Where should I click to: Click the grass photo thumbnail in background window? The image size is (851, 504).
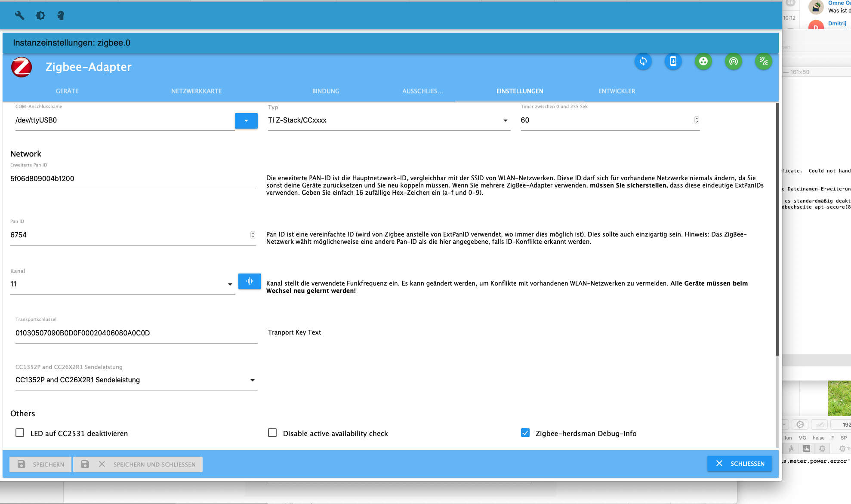click(839, 398)
